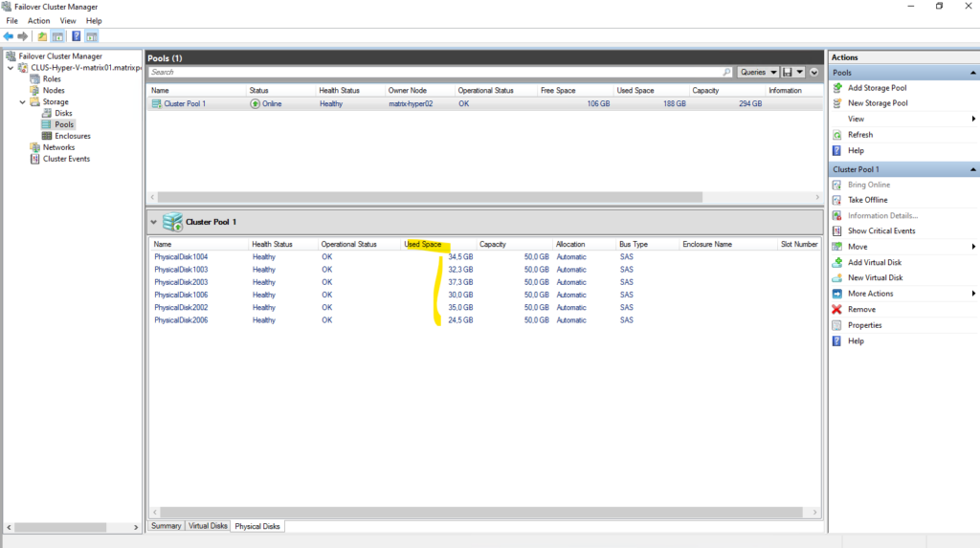Click Show Critical Events action
The image size is (980, 548).
coord(881,231)
